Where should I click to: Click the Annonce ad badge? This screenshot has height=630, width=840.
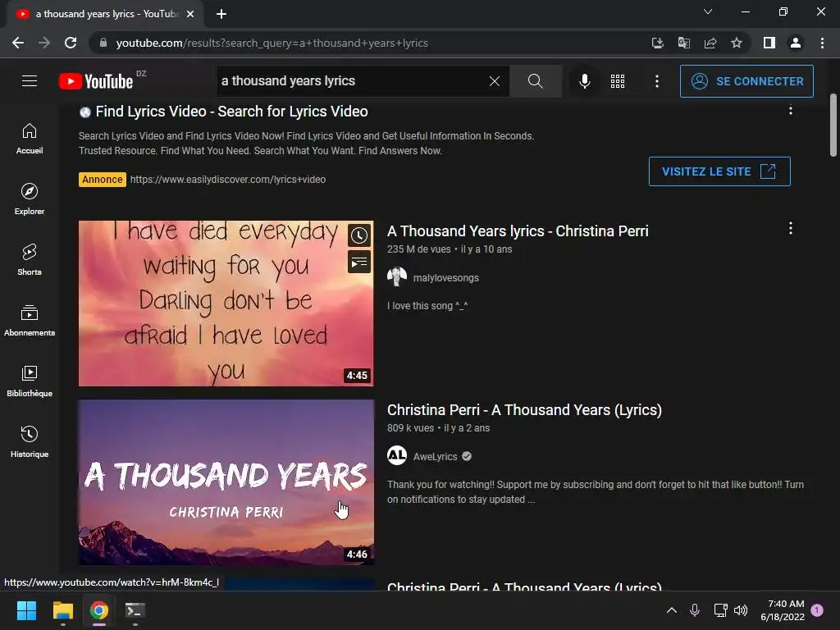click(103, 180)
